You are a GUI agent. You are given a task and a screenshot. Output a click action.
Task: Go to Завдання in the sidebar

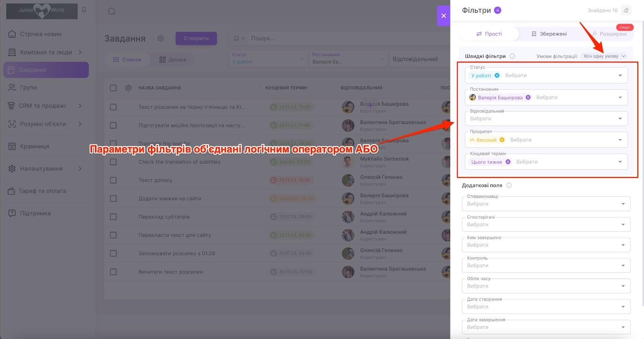[x=46, y=70]
